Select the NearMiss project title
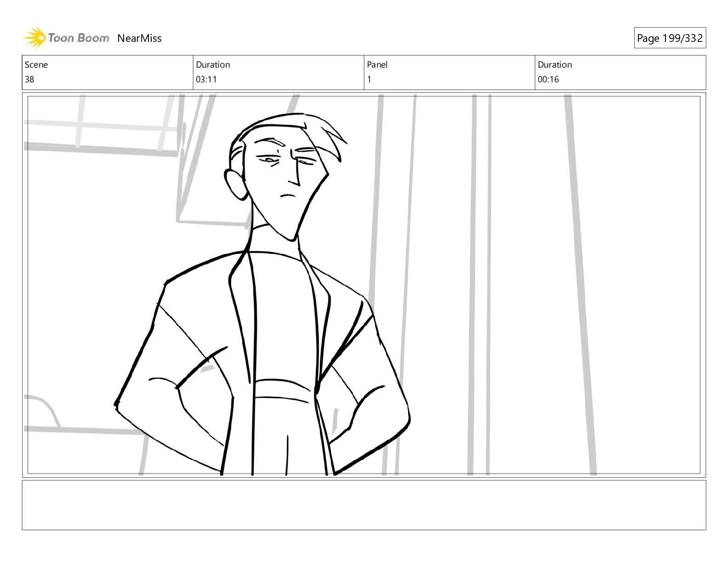 [139, 38]
